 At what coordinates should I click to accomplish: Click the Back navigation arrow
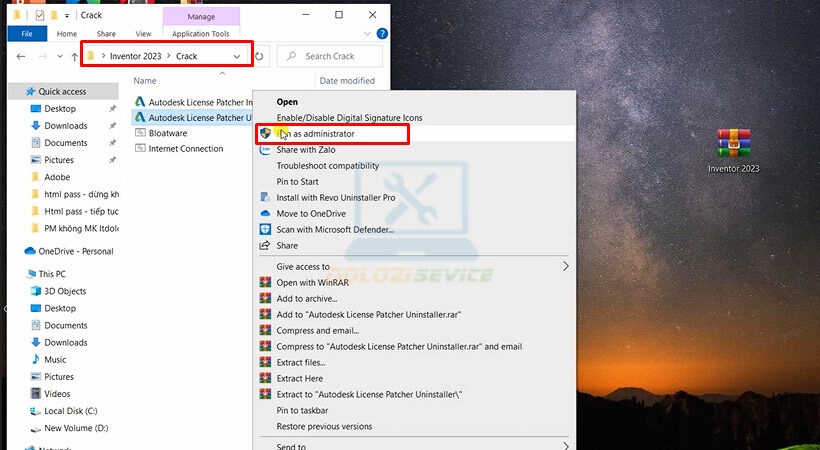point(21,57)
